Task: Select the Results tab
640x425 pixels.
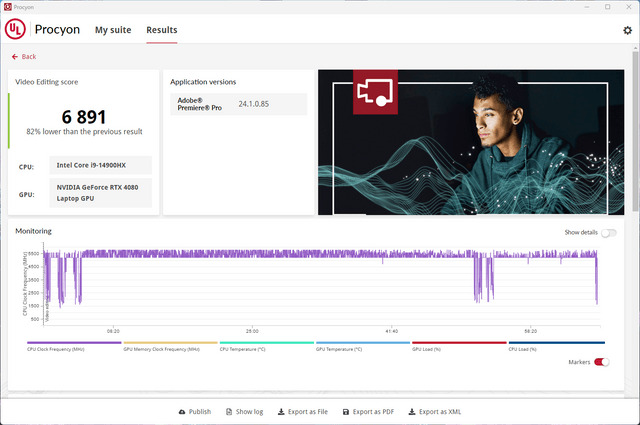Action: tap(162, 30)
